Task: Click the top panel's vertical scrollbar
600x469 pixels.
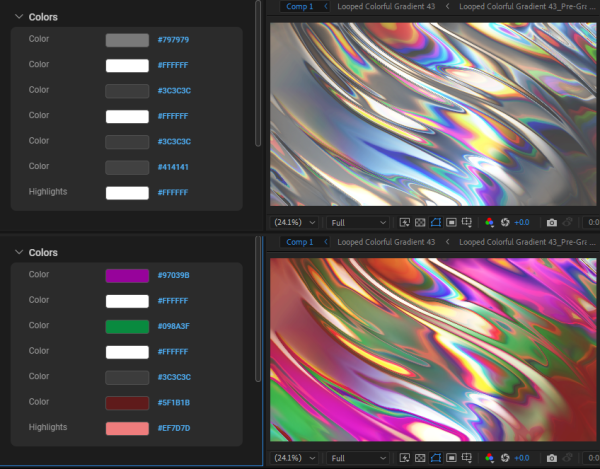Action: (x=258, y=73)
